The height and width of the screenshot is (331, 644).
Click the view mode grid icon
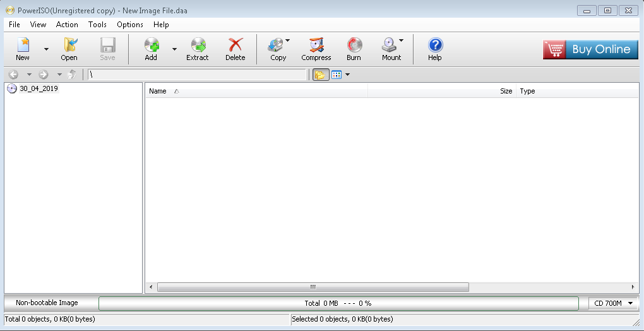[x=337, y=75]
